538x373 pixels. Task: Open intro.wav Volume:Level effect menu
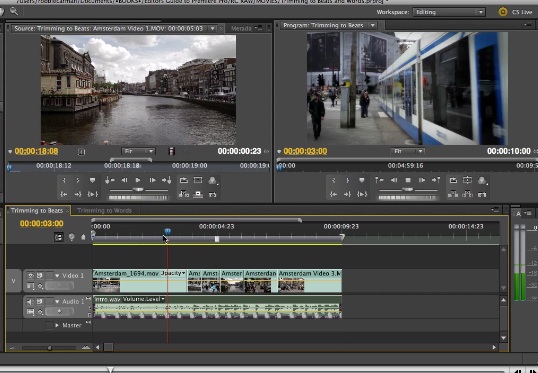click(x=143, y=299)
